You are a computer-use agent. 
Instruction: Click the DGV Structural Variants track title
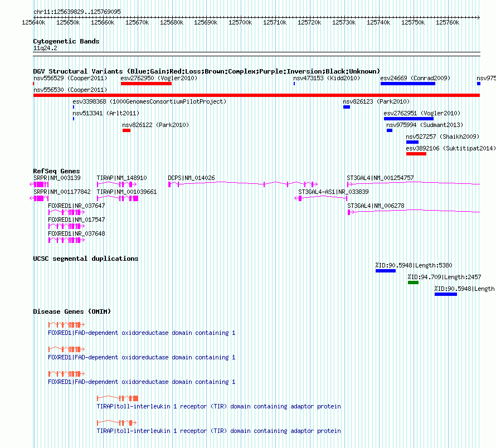click(207, 71)
